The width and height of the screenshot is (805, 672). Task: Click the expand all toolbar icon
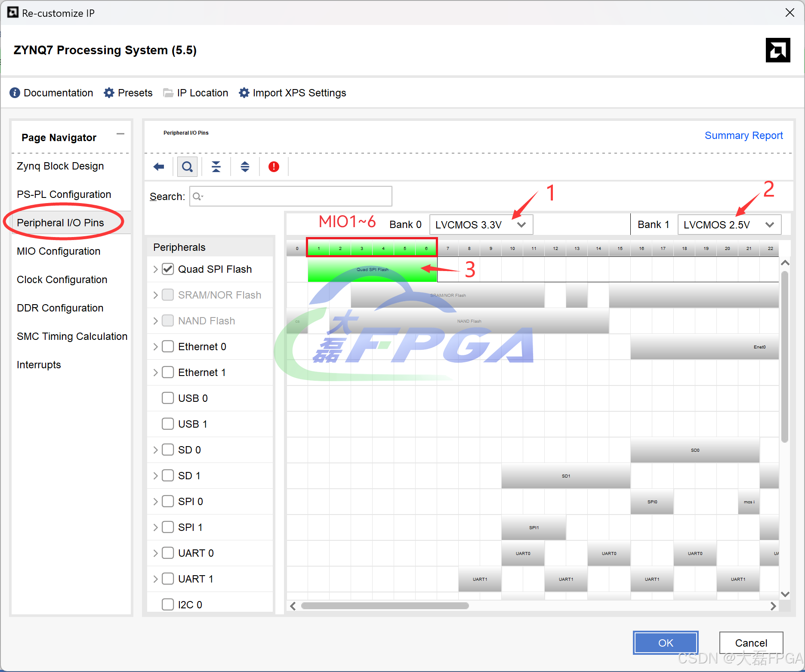coord(245,166)
